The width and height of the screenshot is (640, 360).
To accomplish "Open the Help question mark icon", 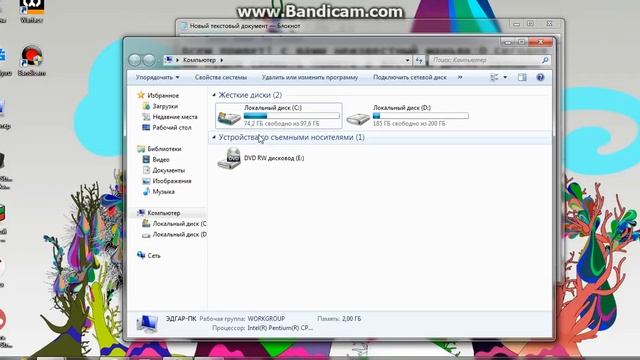I will [x=540, y=77].
